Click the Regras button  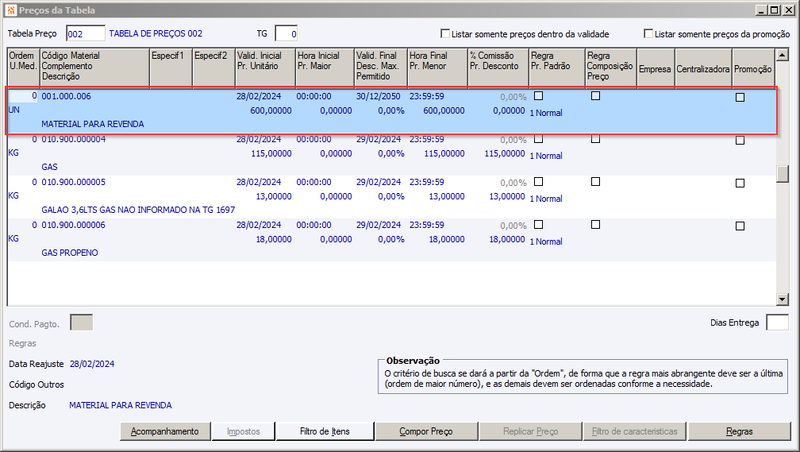coord(739,432)
